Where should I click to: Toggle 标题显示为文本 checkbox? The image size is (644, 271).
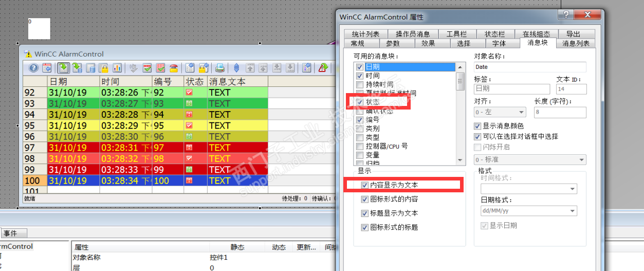point(364,213)
